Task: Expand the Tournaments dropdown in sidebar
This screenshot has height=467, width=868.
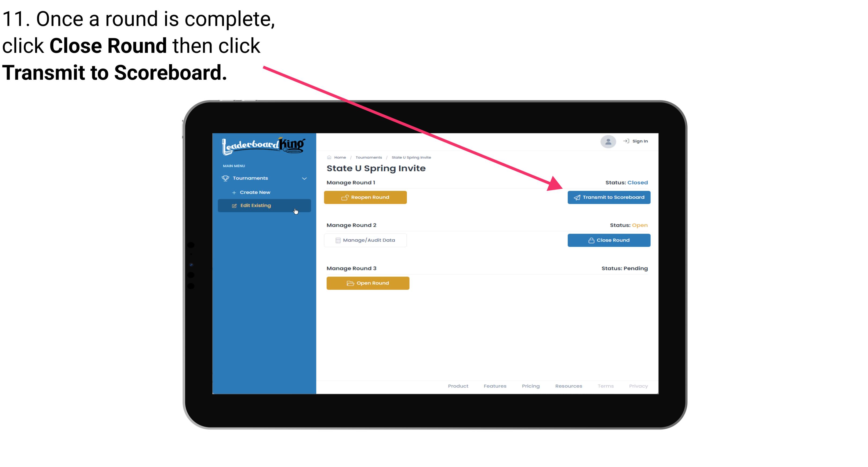Action: (x=264, y=178)
